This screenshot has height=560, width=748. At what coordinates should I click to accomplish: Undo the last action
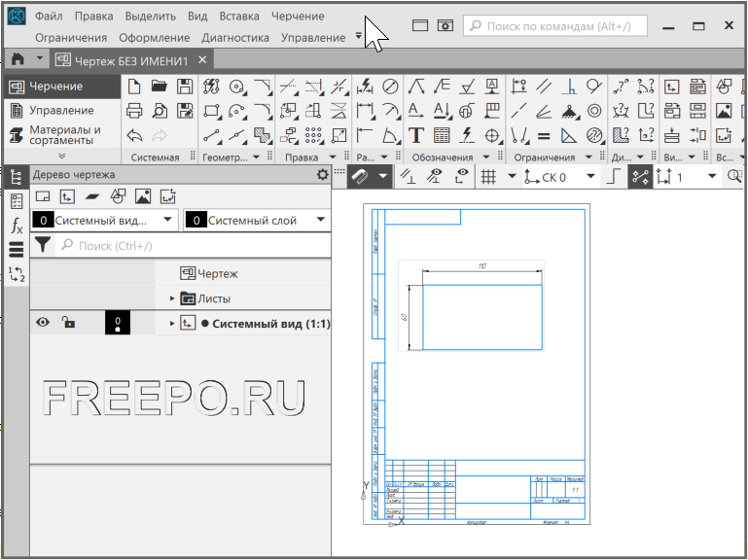tap(134, 136)
